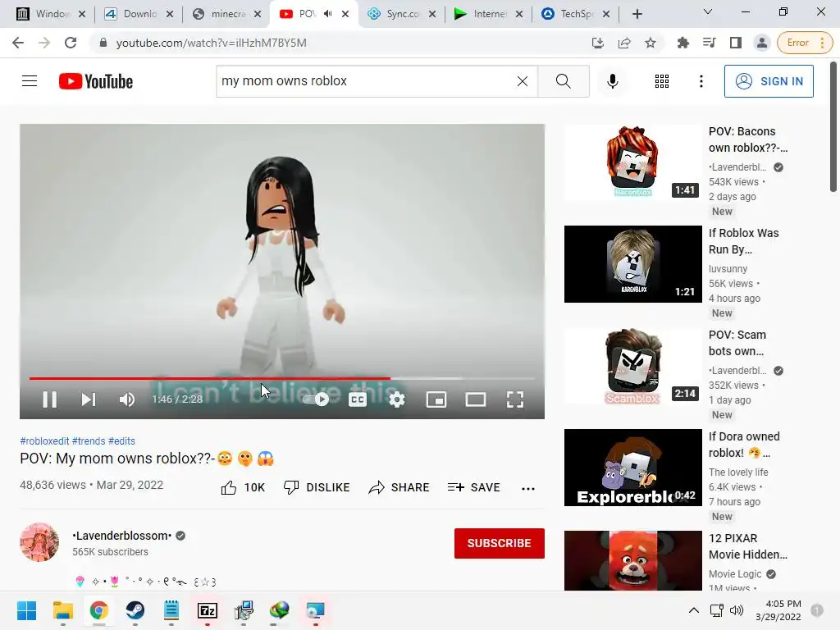840x630 pixels.
Task: Toggle autoplay switch in player
Action: click(316, 399)
